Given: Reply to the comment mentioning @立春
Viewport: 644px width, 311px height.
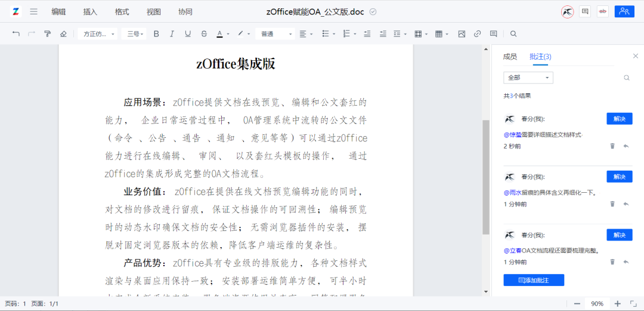Looking at the screenshot, I should tap(626, 262).
